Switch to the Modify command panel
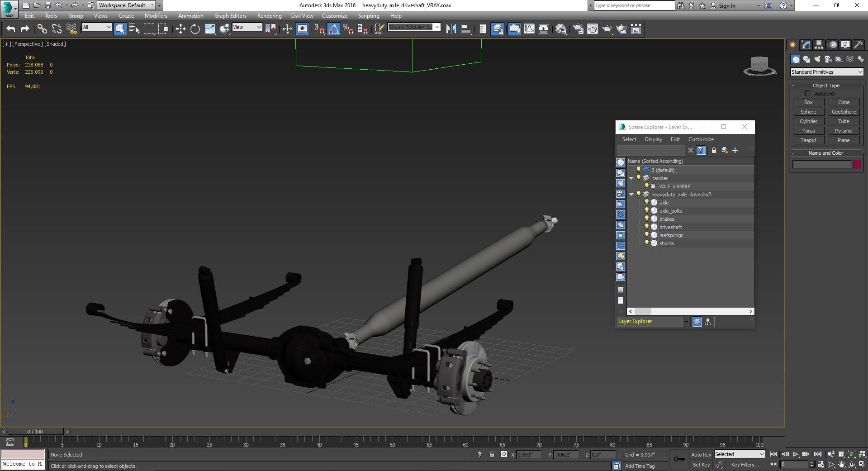 click(x=806, y=45)
